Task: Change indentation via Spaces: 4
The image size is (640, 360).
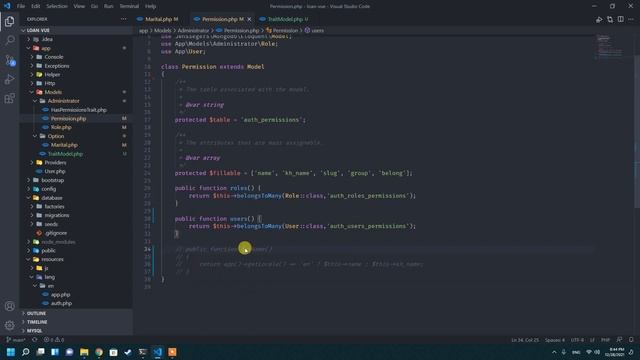Action: click(555, 340)
